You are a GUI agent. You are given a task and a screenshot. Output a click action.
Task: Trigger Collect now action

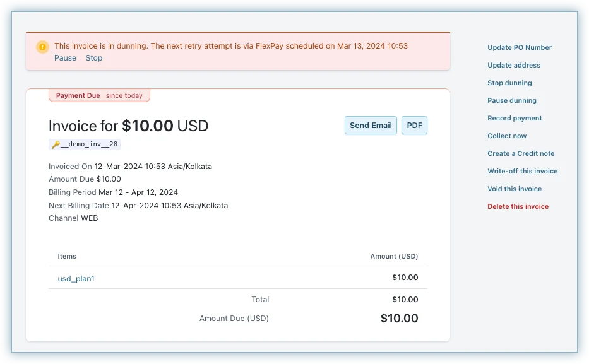point(507,136)
